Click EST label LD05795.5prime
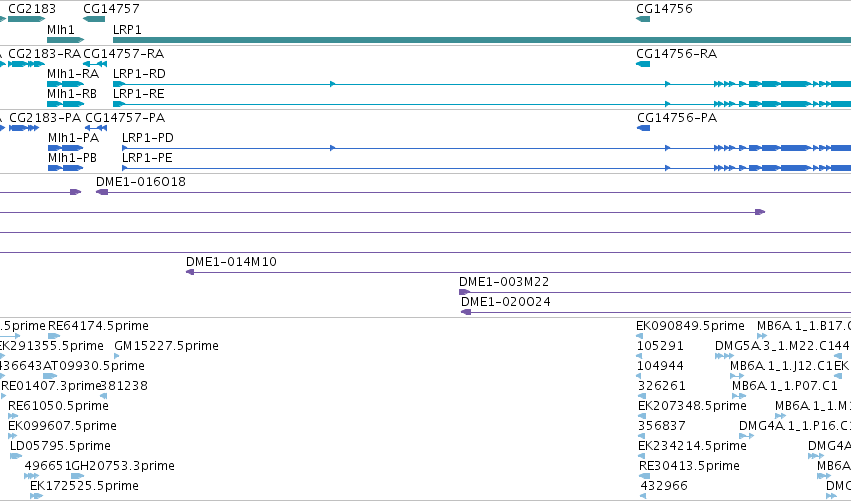 60,446
